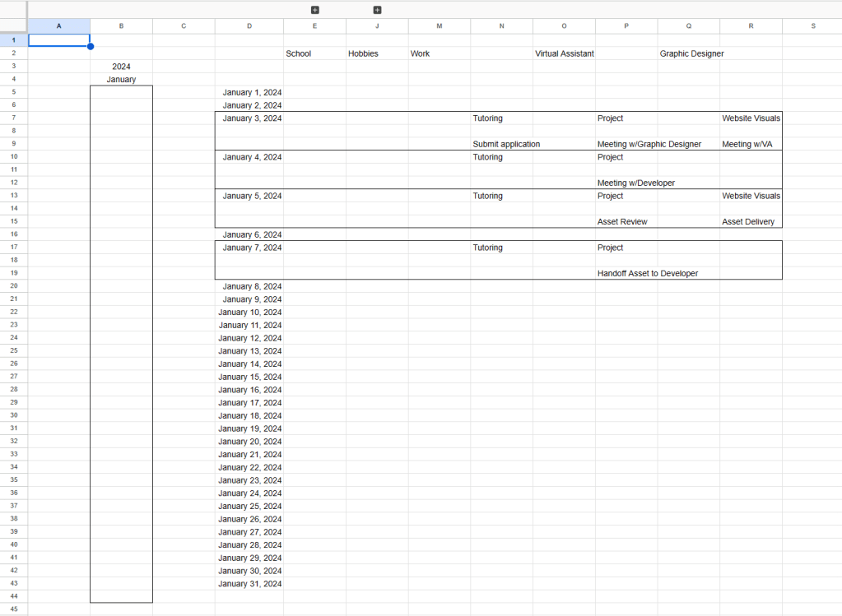Expand the column group above column J
The height and width of the screenshot is (616, 842).
click(x=378, y=10)
